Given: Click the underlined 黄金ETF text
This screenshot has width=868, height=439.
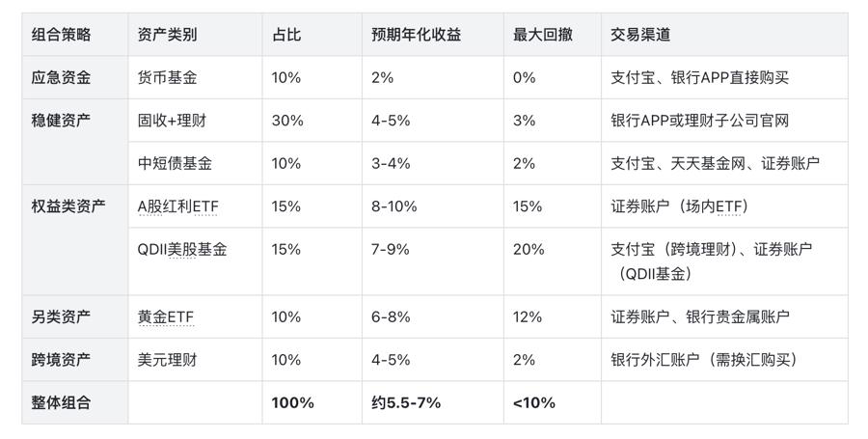Looking at the screenshot, I should (x=166, y=316).
